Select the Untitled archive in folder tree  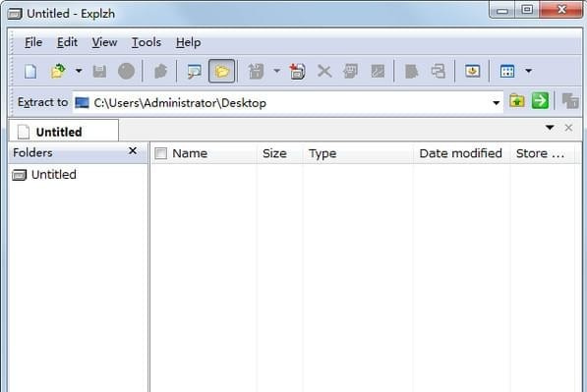pyautogui.click(x=44, y=174)
